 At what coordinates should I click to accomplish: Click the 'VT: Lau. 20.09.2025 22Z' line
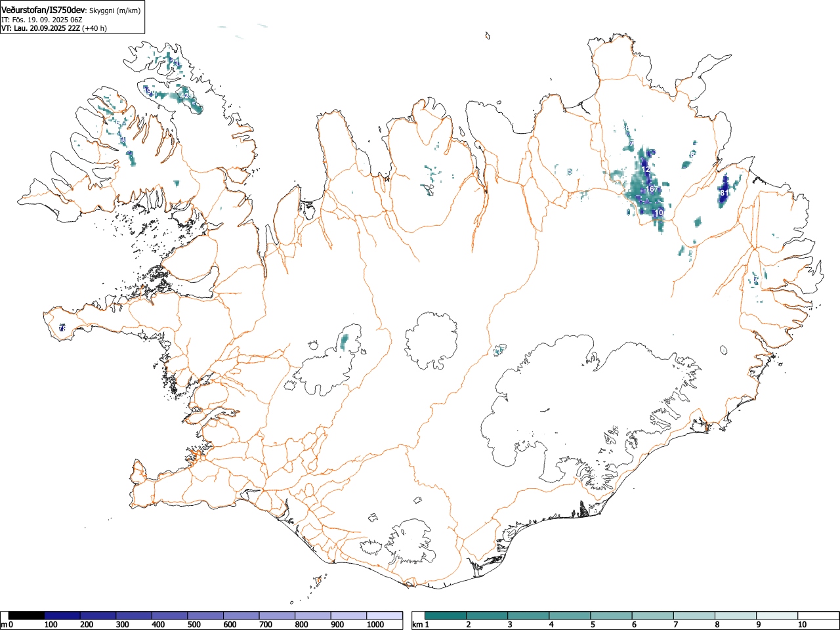41,28
